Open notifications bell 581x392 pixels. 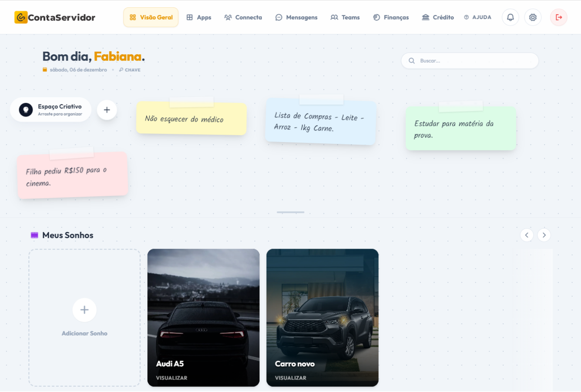(x=510, y=17)
